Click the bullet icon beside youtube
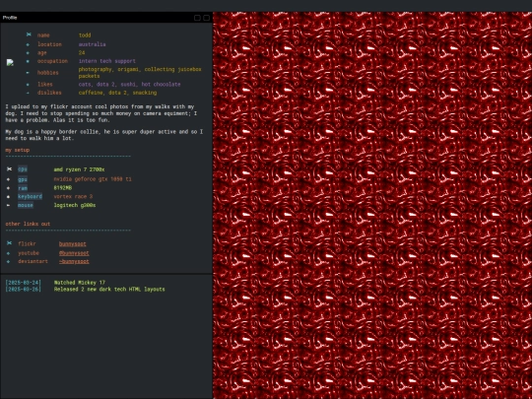This screenshot has height=399, width=532. point(9,253)
